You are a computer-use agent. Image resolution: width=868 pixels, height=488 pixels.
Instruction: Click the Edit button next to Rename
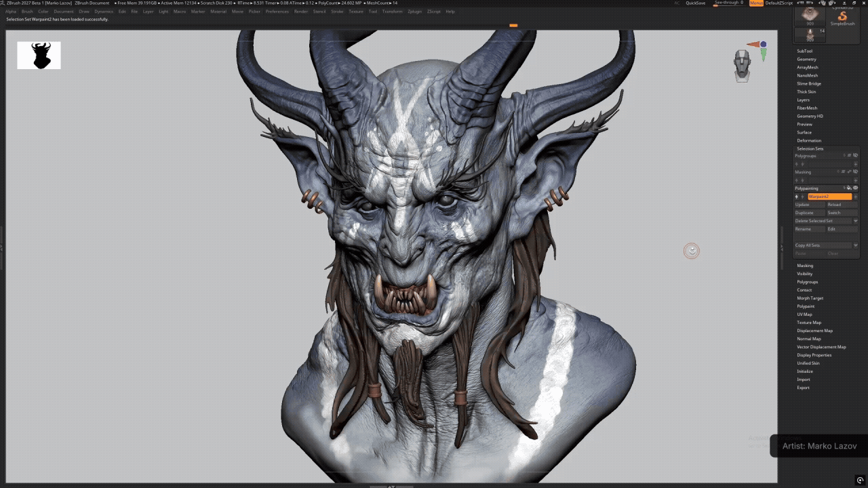842,229
